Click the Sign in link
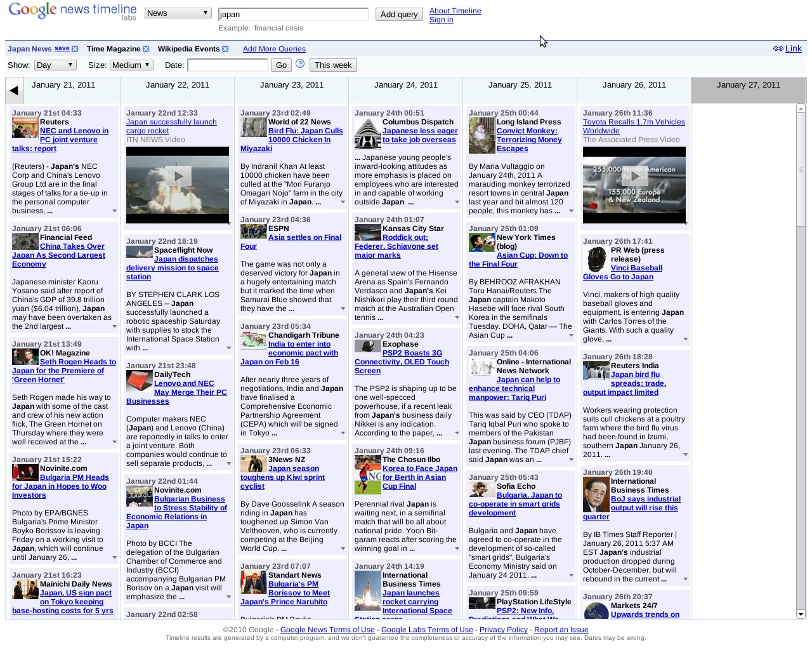This screenshot has height=650, width=812. [x=442, y=20]
